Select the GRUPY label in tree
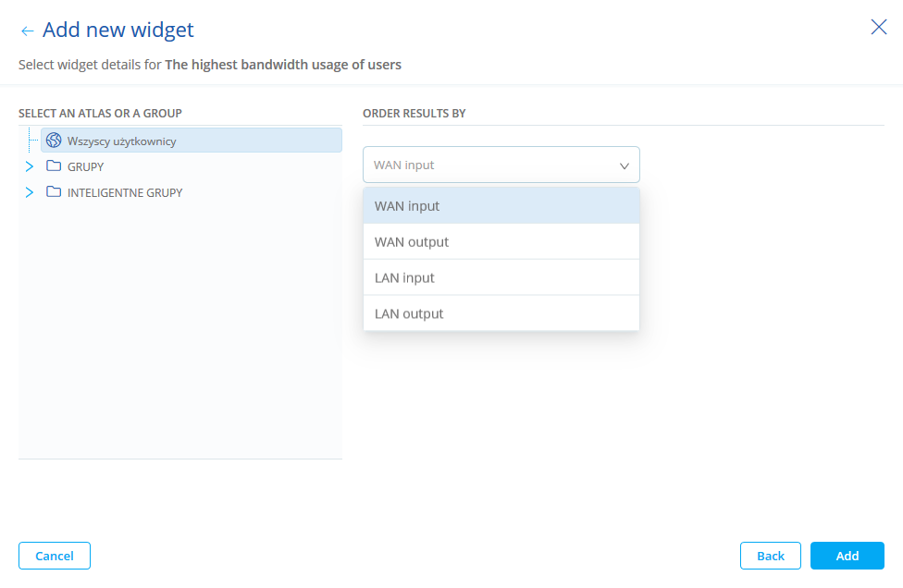 86,167
